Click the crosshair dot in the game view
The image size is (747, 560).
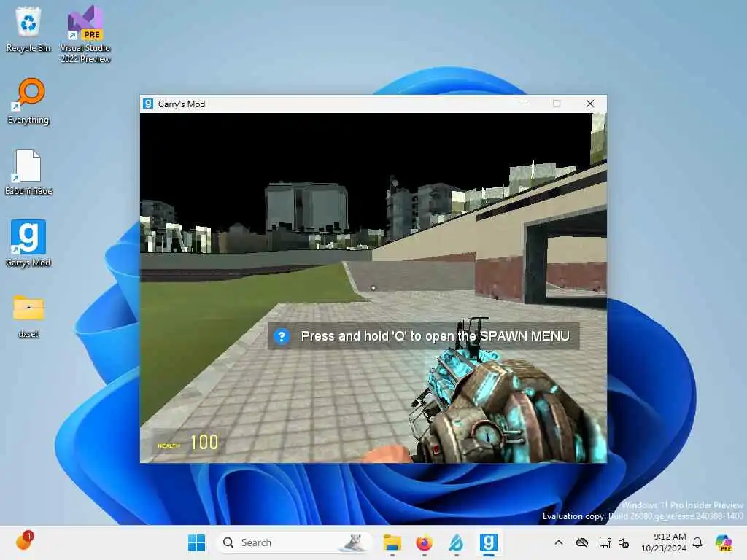[x=373, y=287]
